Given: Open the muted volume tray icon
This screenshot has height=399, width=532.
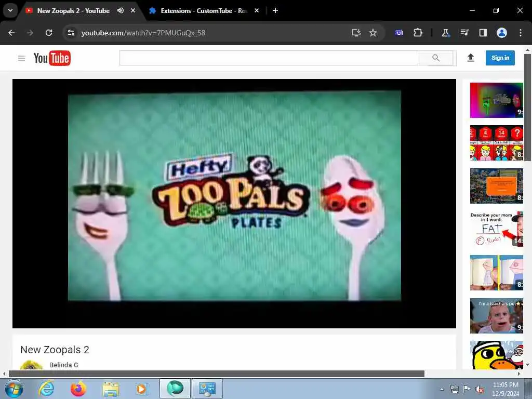Looking at the screenshot, I should pos(480,389).
